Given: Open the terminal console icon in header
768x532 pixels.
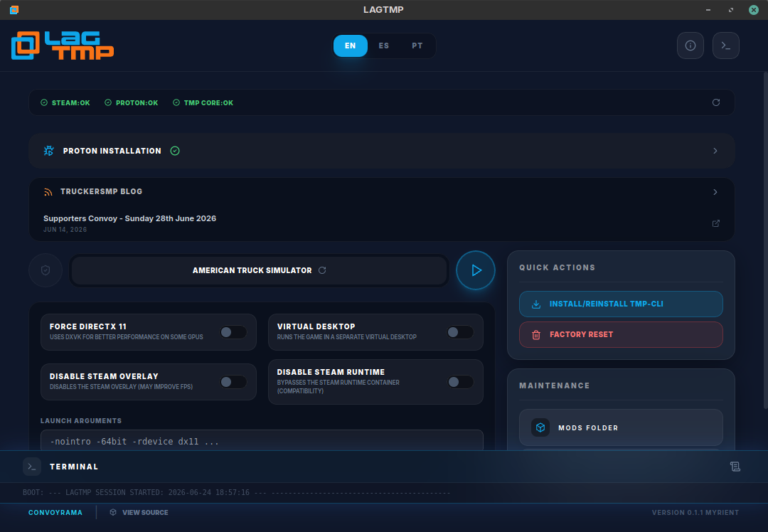Looking at the screenshot, I should coord(725,46).
